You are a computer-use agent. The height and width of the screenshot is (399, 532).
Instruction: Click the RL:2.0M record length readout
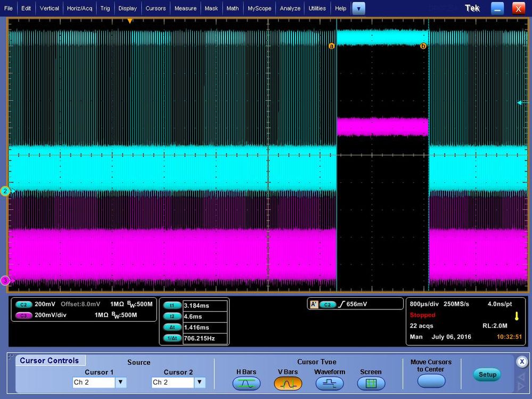pos(495,325)
